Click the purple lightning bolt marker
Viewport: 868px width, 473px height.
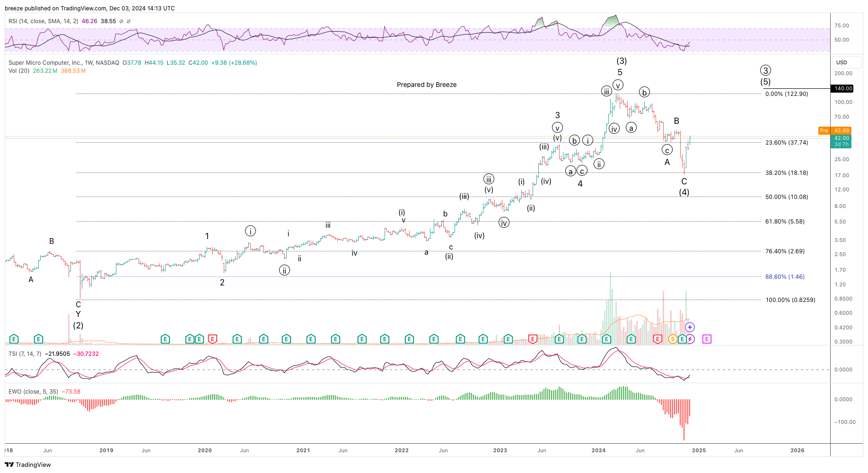[690, 339]
